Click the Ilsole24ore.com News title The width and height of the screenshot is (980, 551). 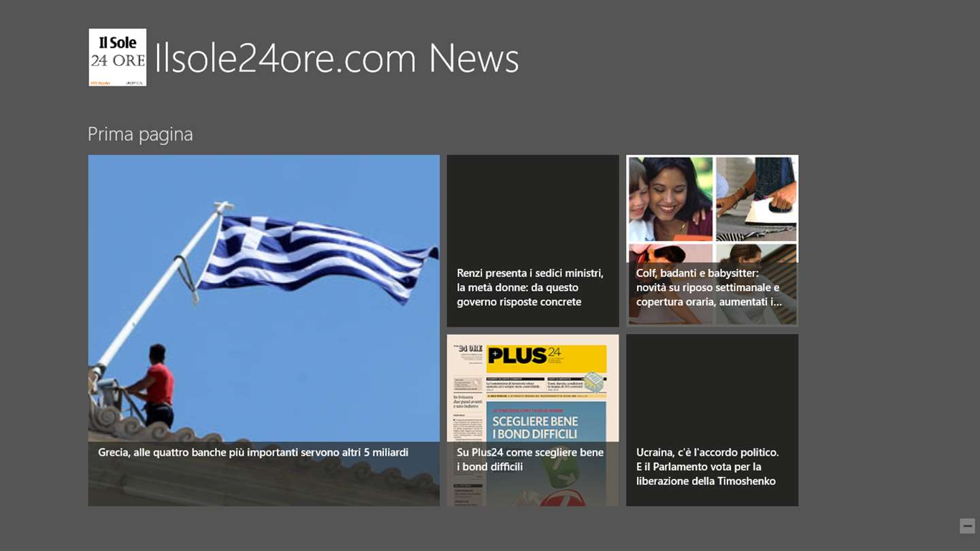click(337, 58)
